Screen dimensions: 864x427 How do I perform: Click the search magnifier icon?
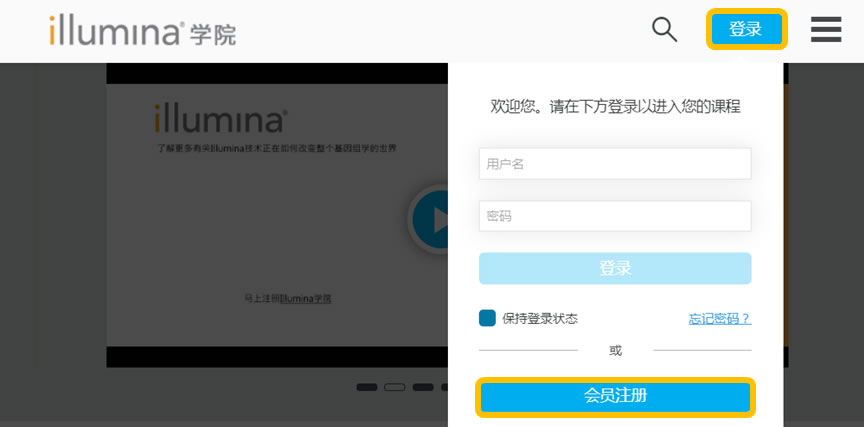(664, 29)
